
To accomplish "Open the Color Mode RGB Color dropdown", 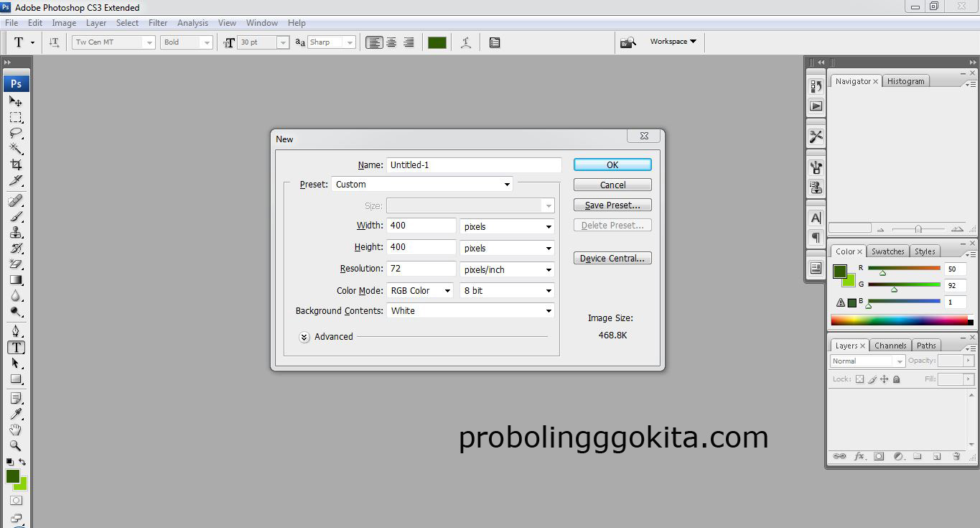I will point(420,291).
